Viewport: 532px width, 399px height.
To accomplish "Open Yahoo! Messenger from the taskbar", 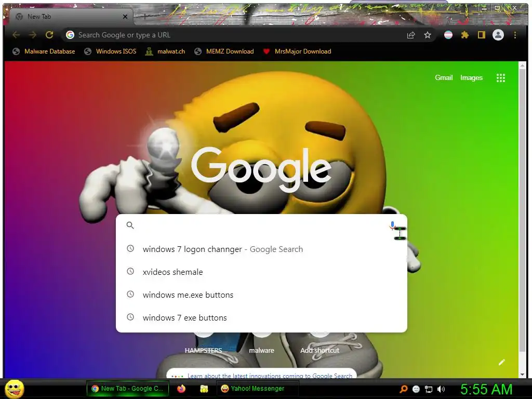I will (x=257, y=389).
